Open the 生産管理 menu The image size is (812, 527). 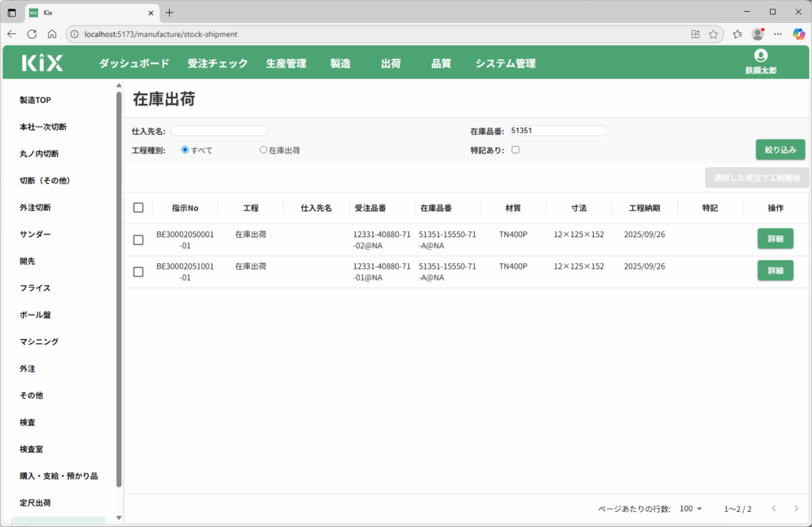(285, 63)
